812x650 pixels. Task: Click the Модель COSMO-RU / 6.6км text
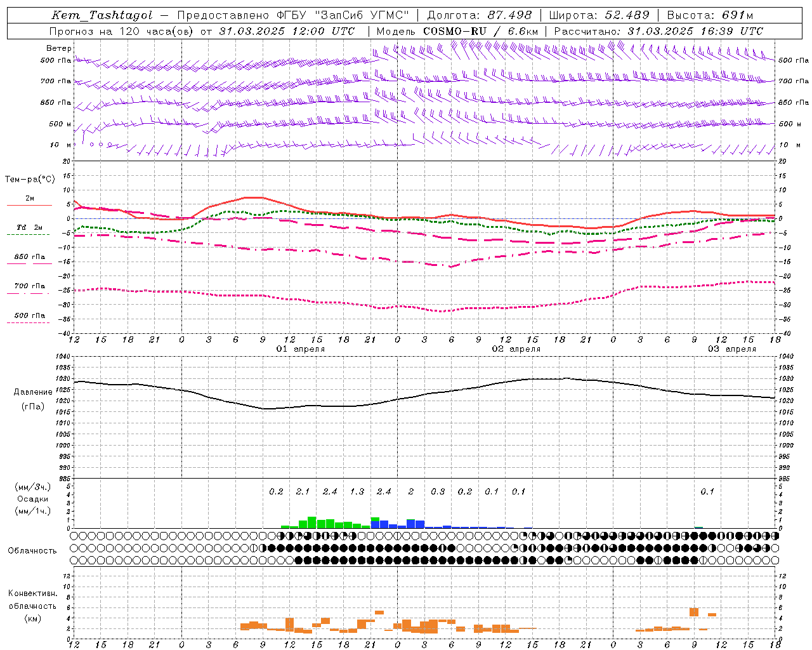point(457,31)
